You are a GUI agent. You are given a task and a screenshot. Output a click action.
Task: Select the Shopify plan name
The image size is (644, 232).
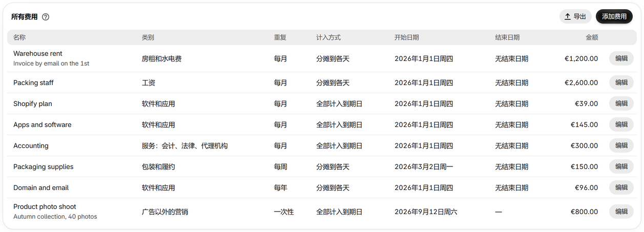point(33,103)
